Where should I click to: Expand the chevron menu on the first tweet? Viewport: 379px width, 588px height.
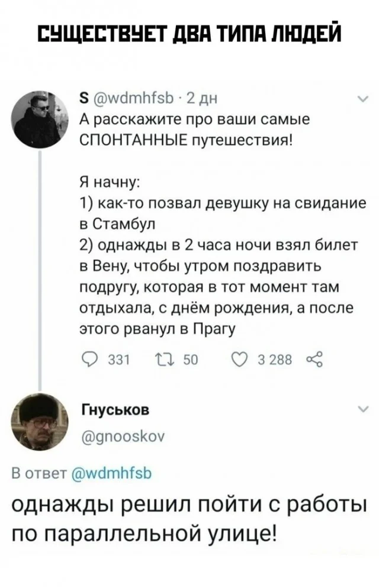tap(362, 99)
